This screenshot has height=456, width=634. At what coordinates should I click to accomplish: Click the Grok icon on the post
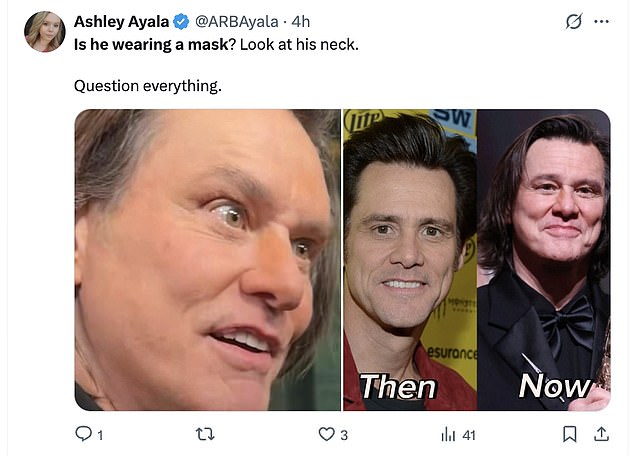coord(573,21)
